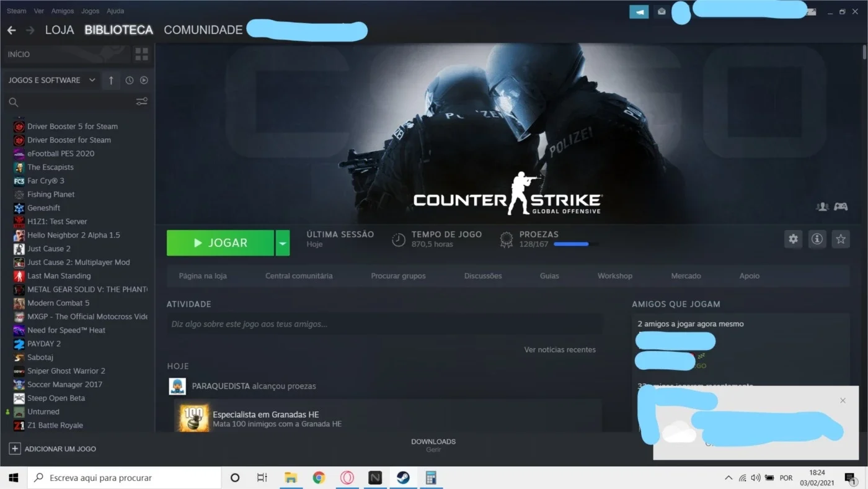This screenshot has width=868, height=489.
Task: Open Windows Start menu
Action: [x=14, y=478]
